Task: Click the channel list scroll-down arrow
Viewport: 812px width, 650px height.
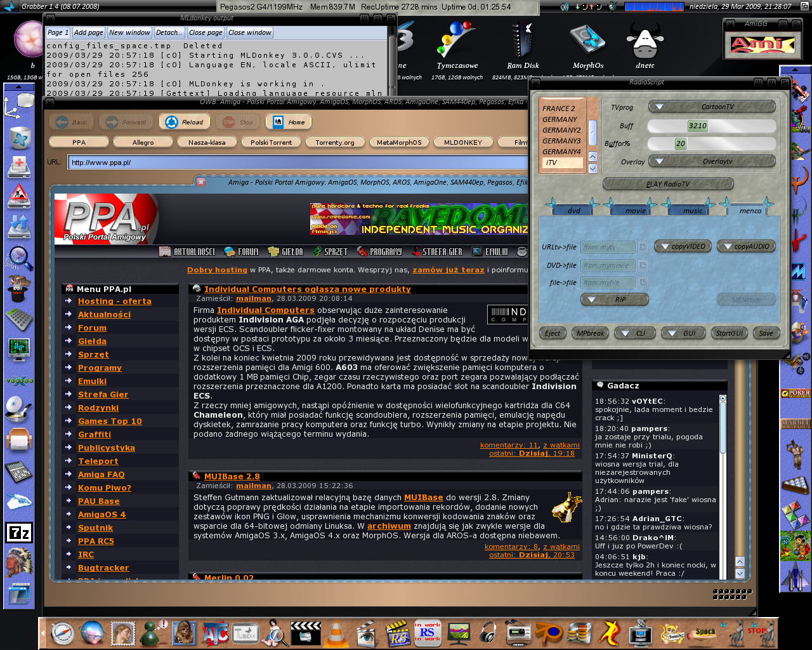Action: (593, 168)
